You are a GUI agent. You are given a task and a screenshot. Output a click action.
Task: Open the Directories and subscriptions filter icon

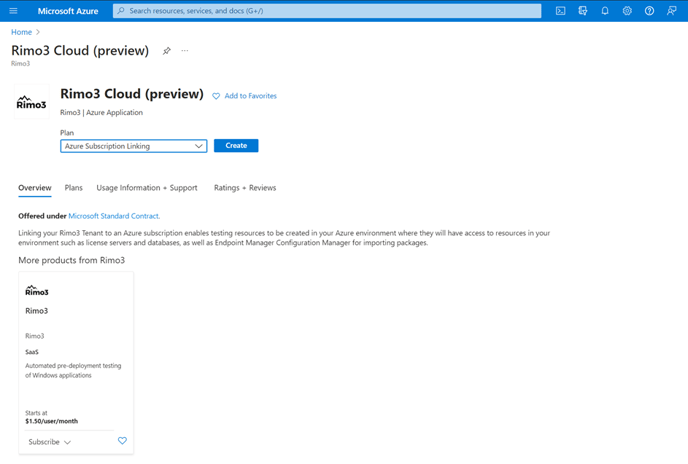(583, 11)
